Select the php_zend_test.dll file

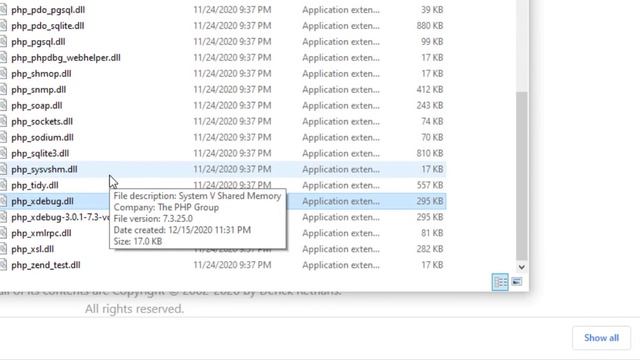46,264
